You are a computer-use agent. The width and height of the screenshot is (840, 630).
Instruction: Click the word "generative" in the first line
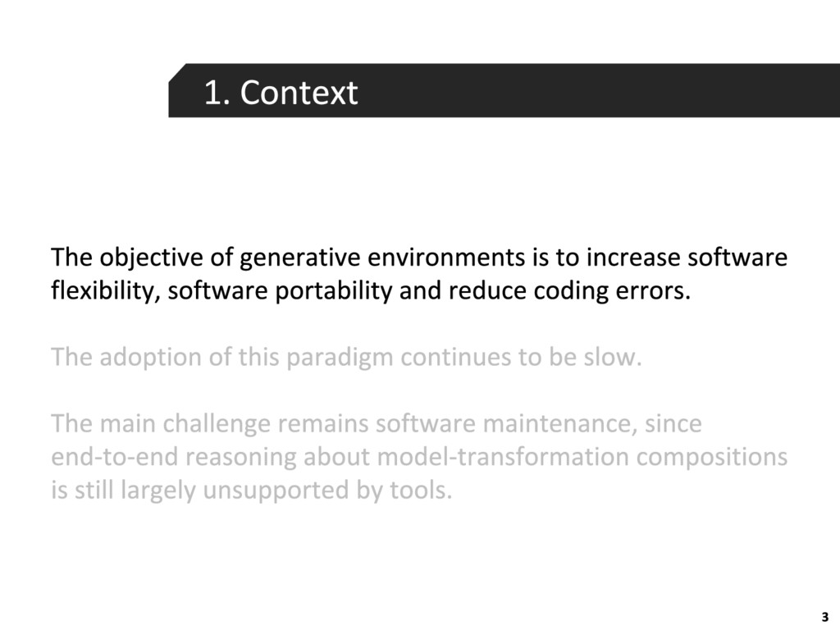tap(299, 258)
